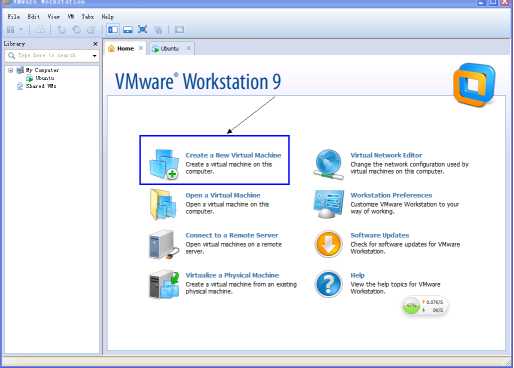Close the Ubuntu tab

pyautogui.click(x=189, y=48)
